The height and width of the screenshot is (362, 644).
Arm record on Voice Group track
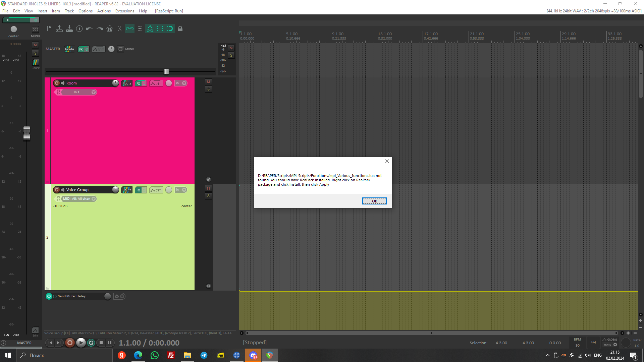57,190
